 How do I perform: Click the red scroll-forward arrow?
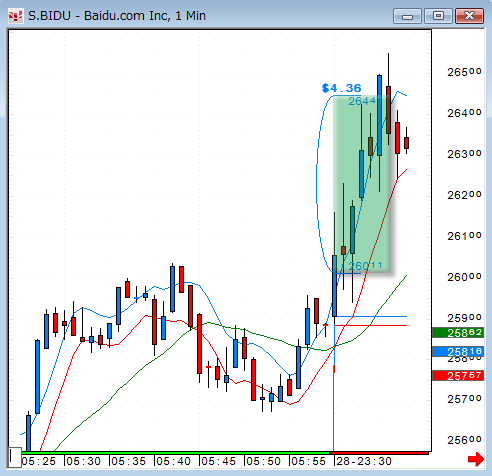[x=476, y=459]
